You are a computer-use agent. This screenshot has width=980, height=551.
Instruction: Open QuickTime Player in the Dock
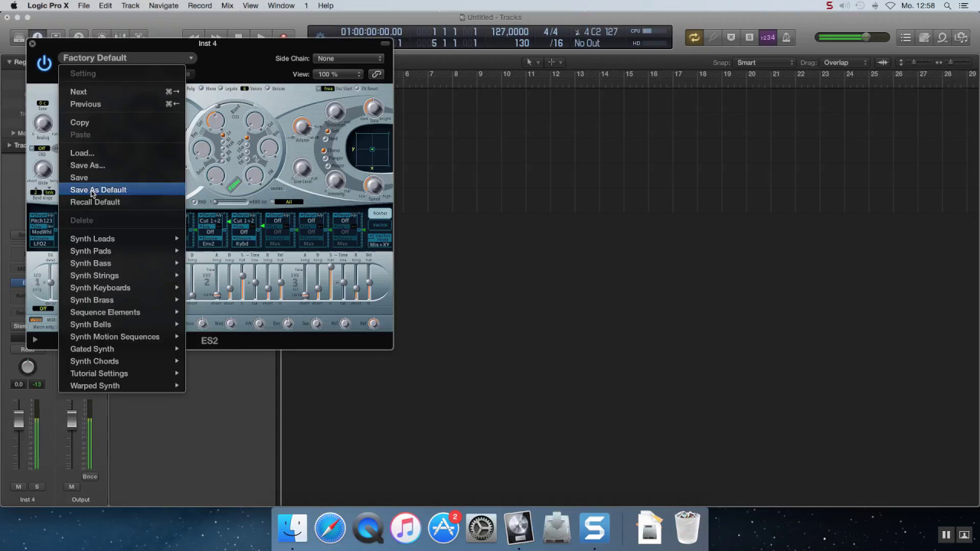click(x=368, y=528)
